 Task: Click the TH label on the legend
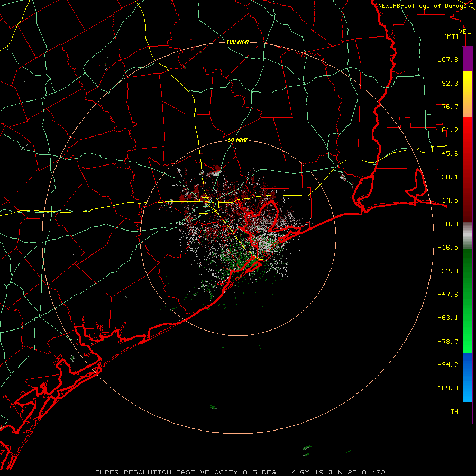pos(454,412)
